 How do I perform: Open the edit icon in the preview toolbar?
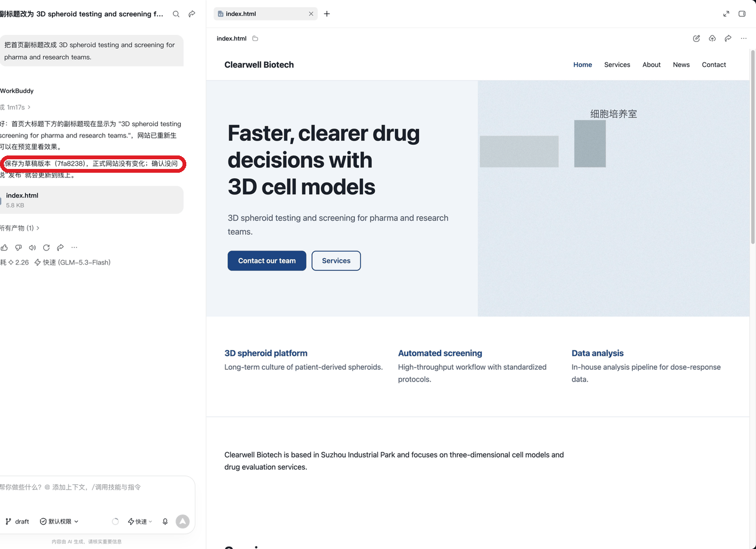[697, 38]
